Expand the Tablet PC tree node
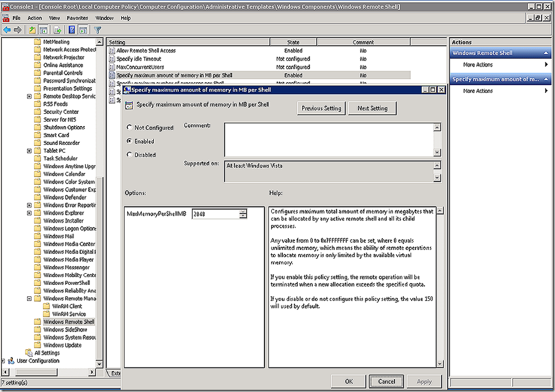The width and height of the screenshot is (555, 392). pos(29,150)
